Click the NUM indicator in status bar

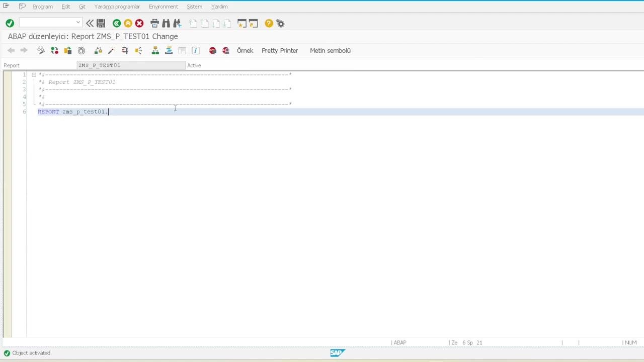click(631, 342)
